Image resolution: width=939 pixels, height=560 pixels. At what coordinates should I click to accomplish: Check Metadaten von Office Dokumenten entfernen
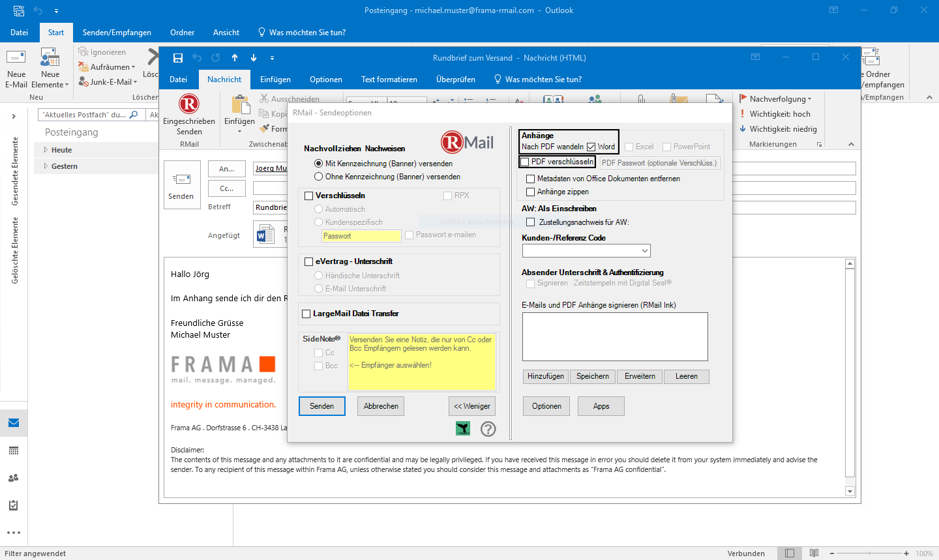(531, 179)
